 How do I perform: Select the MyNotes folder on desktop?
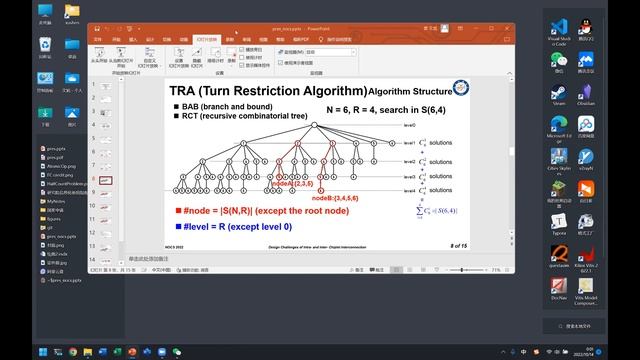(x=53, y=201)
